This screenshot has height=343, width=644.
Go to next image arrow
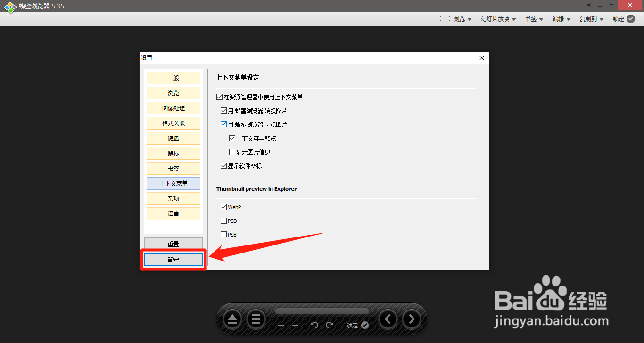point(412,319)
